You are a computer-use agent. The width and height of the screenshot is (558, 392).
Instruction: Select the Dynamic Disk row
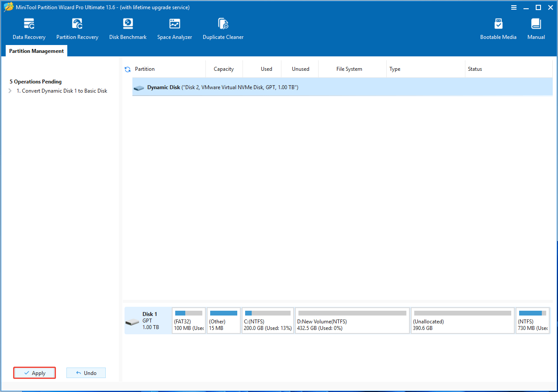343,87
